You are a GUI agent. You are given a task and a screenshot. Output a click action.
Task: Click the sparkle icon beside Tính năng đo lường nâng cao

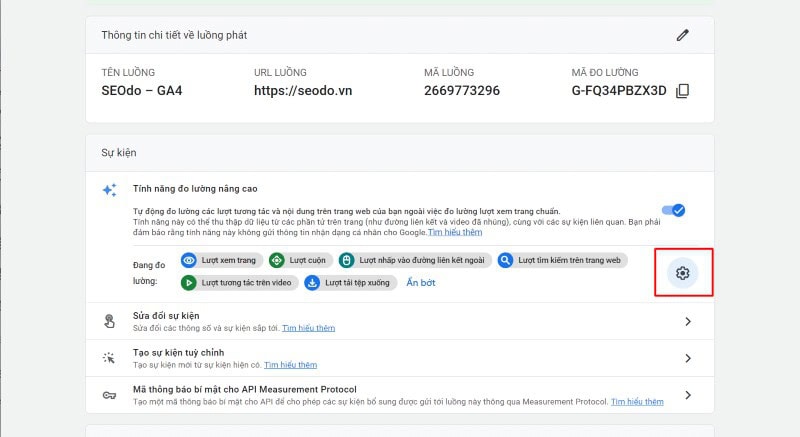pyautogui.click(x=110, y=190)
